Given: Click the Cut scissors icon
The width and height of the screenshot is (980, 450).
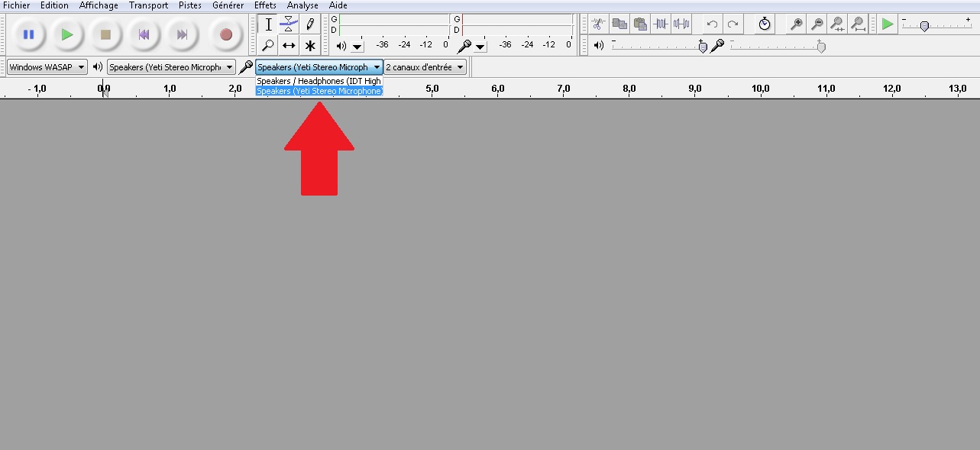Looking at the screenshot, I should (600, 24).
